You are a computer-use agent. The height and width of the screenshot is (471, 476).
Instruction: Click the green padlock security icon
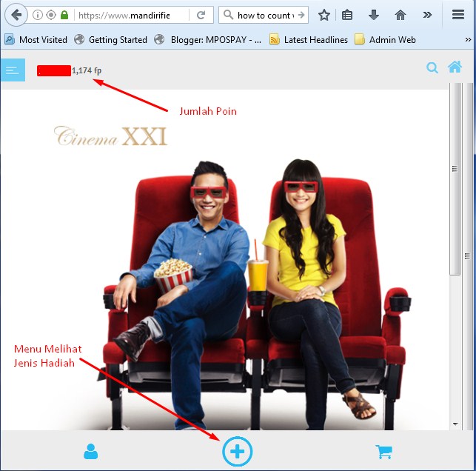[64, 15]
